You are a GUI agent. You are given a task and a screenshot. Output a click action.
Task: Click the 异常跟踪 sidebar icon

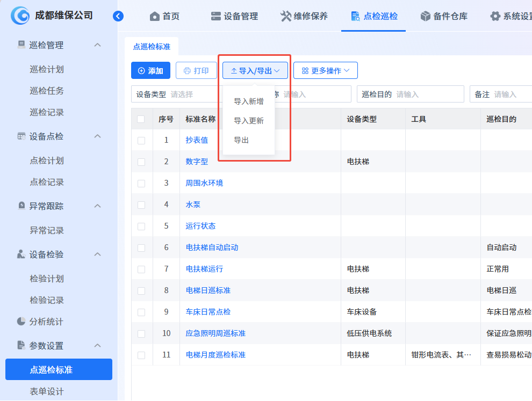[21, 206]
